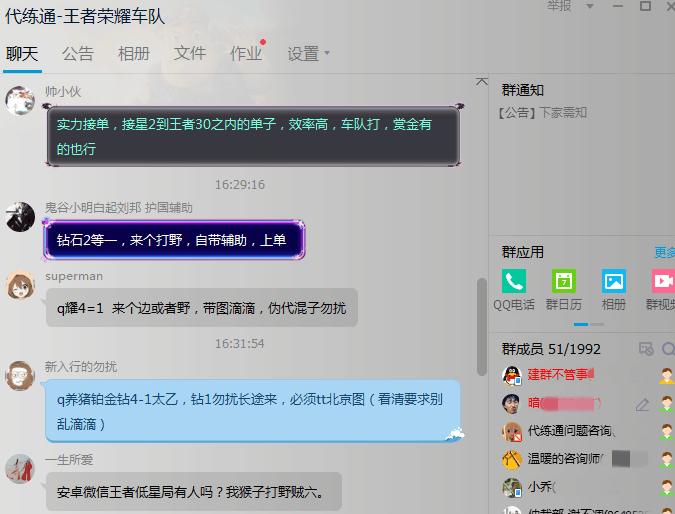The height and width of the screenshot is (514, 675).
Task: Click the sender name superman
Action: 74,276
